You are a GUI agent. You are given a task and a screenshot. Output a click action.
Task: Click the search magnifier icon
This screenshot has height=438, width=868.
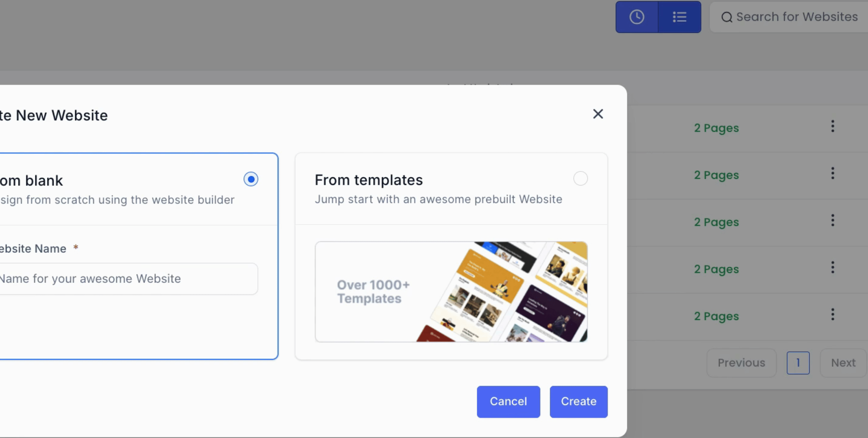pyautogui.click(x=726, y=17)
